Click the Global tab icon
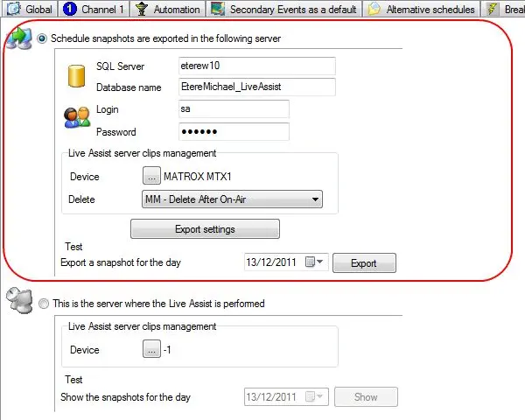This screenshot has width=525, height=420. (x=14, y=9)
